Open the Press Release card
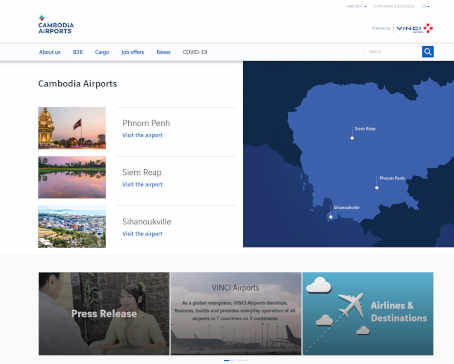Screen dimensions: 454x364 point(104,313)
